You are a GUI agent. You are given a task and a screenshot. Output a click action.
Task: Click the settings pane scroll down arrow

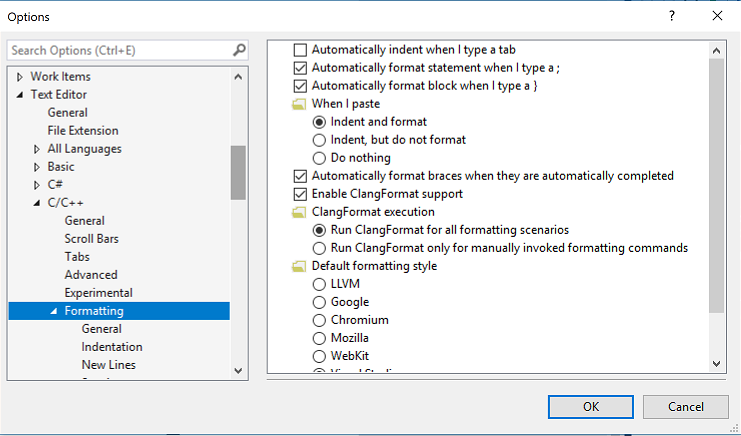716,364
